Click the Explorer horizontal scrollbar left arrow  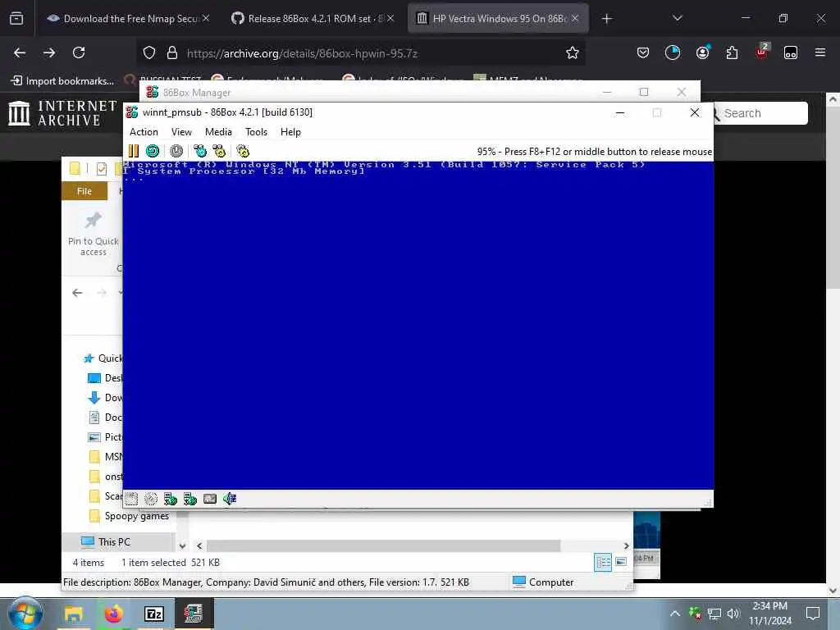tap(199, 546)
